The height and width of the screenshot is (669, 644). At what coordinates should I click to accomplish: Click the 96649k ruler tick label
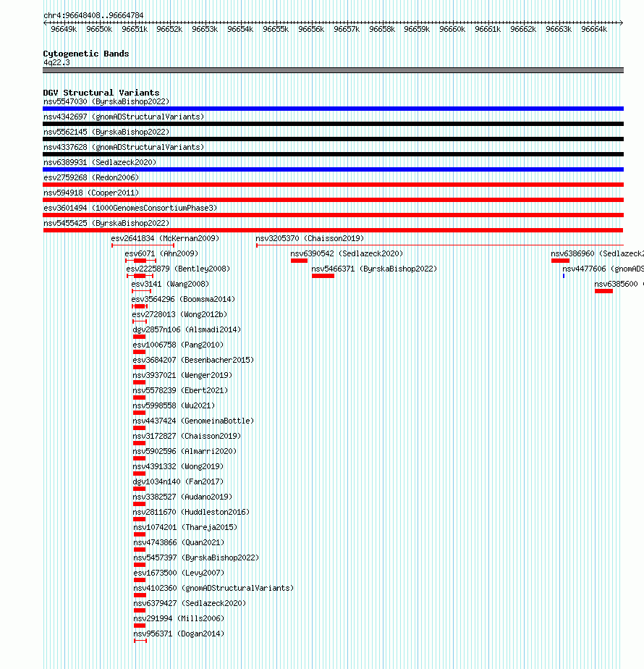64,29
